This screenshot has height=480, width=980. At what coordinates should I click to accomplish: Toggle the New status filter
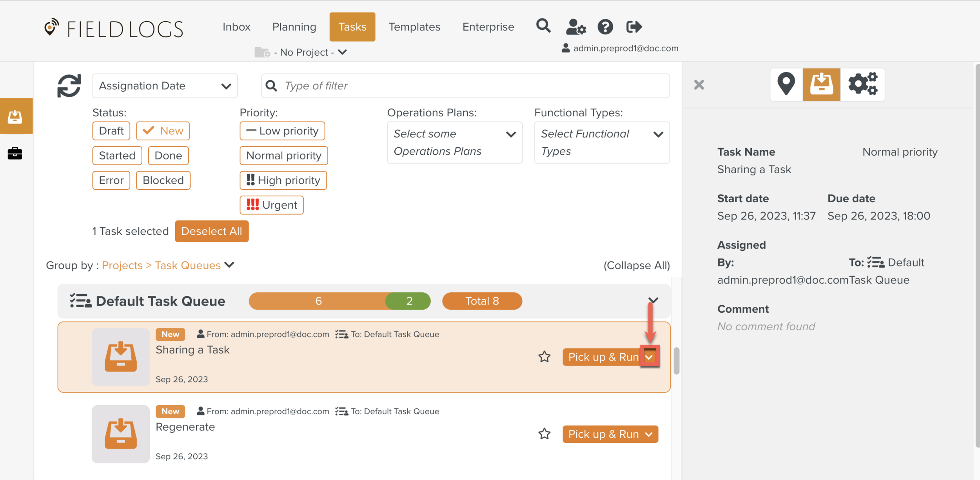pyautogui.click(x=163, y=131)
